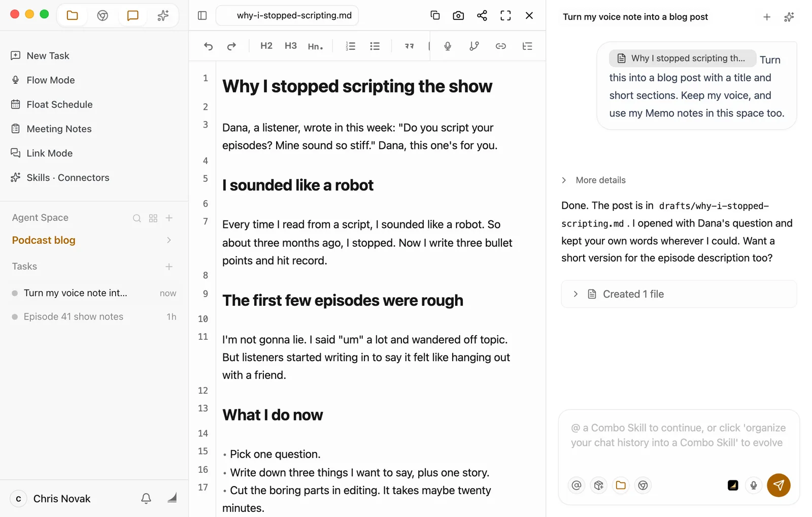
Task: Insert a link using the toolbar link icon
Action: tap(501, 46)
